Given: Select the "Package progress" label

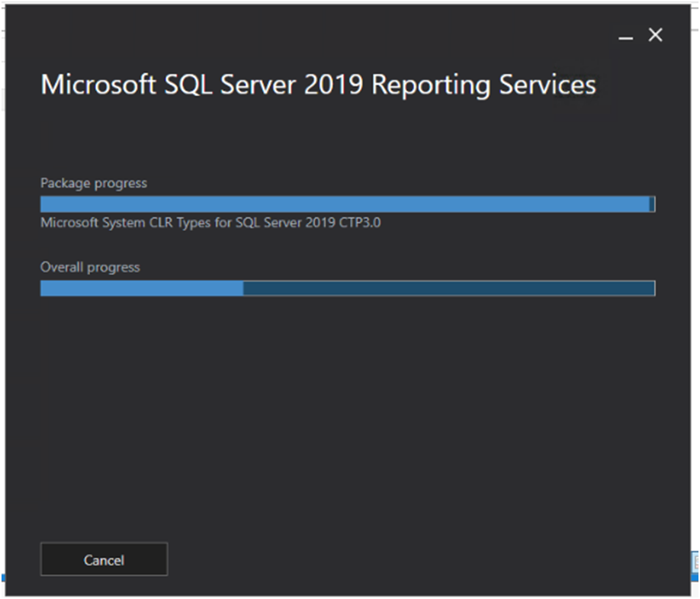Looking at the screenshot, I should click(94, 183).
